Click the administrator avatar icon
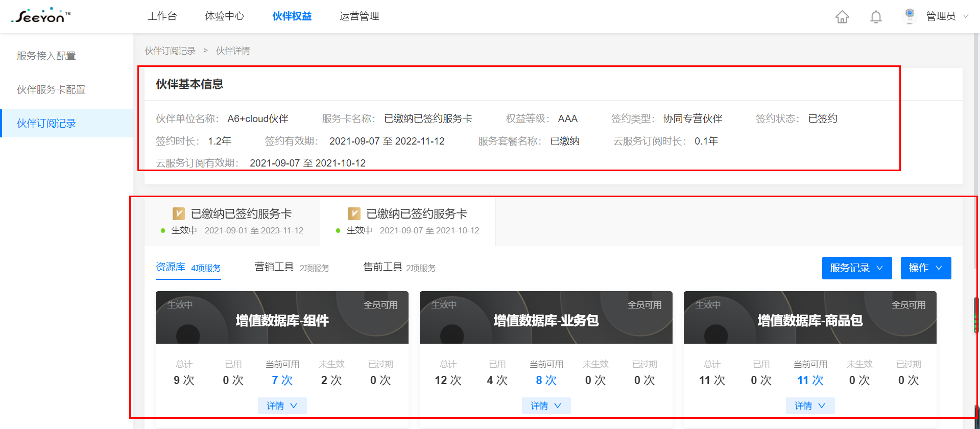This screenshot has width=980, height=429. point(910,16)
